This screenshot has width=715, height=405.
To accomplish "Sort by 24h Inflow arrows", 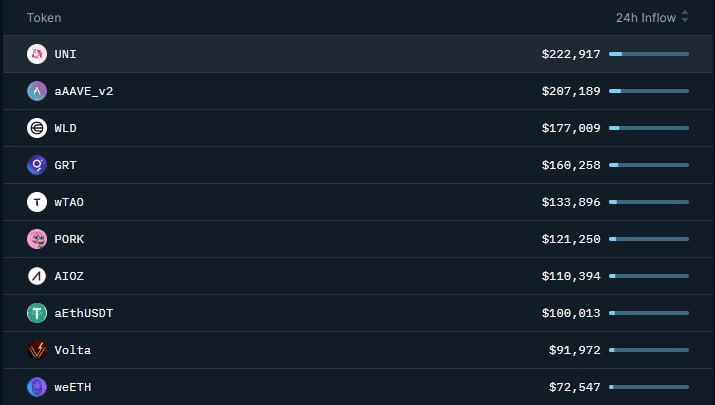I will (685, 17).
